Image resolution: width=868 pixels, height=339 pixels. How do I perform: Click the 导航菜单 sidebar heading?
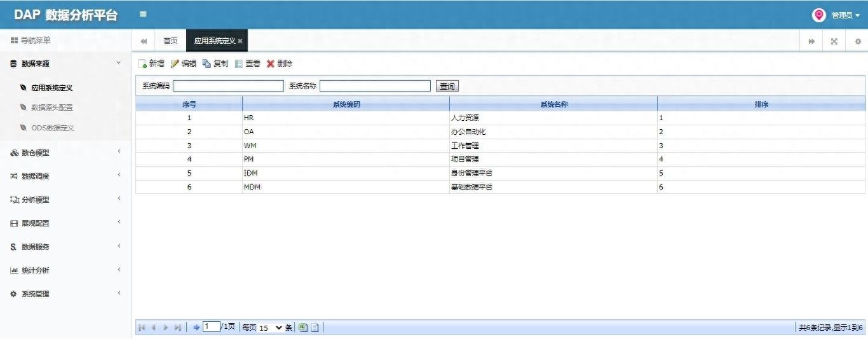coord(31,41)
